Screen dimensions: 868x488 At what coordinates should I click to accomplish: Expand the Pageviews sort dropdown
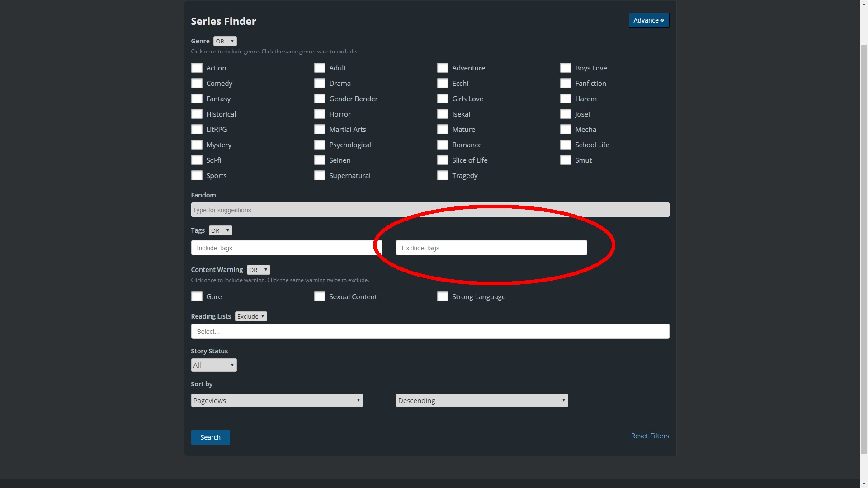coord(277,400)
